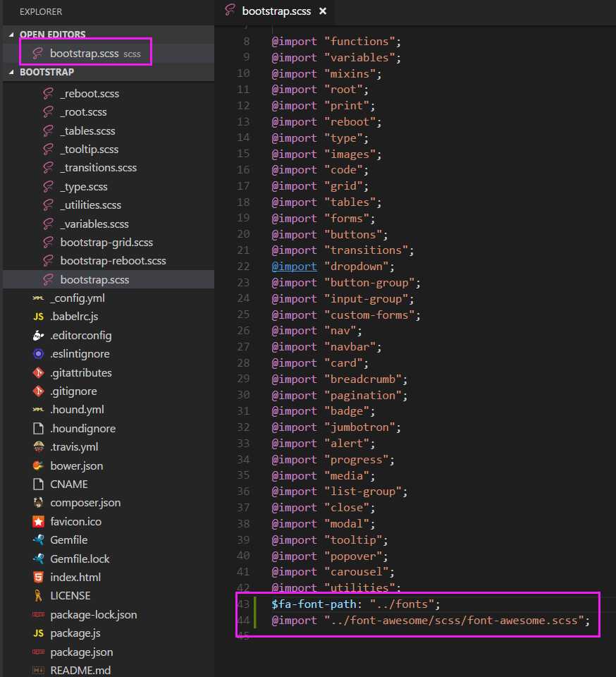616x677 pixels.
Task: Open .gitattributes file
Action: (x=81, y=372)
